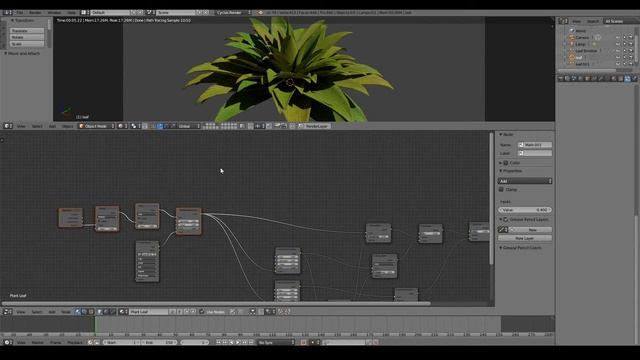Open the timeline editor type icon

click(7, 342)
